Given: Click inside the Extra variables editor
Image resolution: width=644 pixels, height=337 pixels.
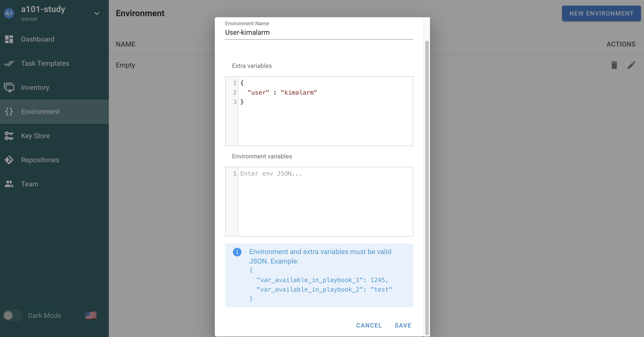Looking at the screenshot, I should coord(319,111).
